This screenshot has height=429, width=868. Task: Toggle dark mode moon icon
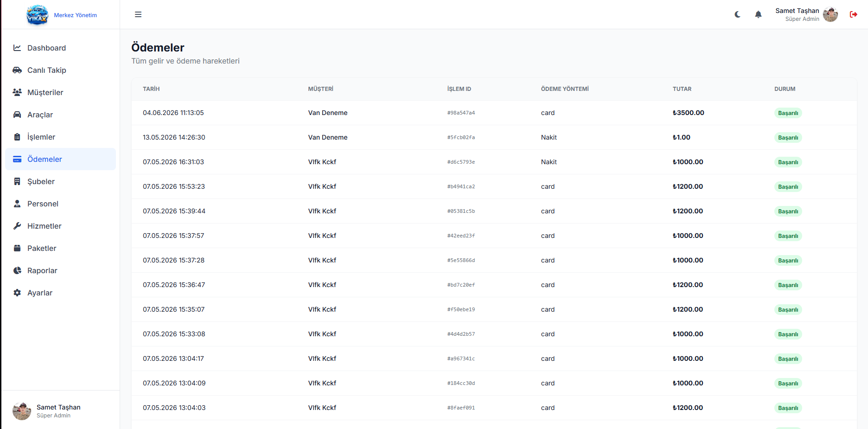point(737,14)
